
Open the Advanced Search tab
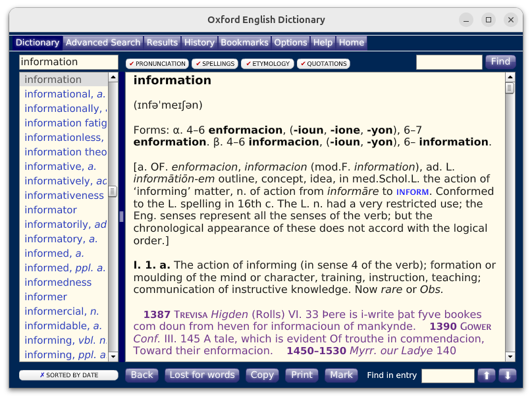point(103,42)
